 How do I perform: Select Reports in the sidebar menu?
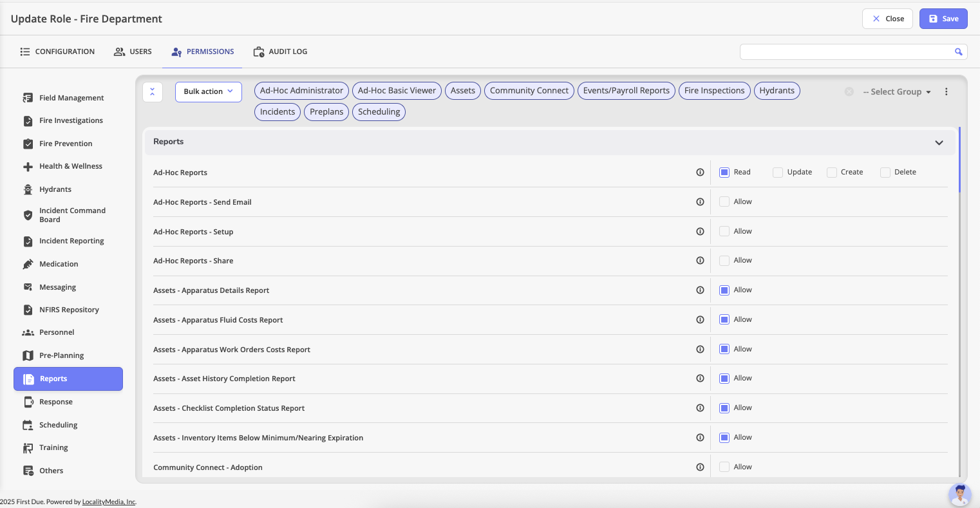[x=68, y=379]
